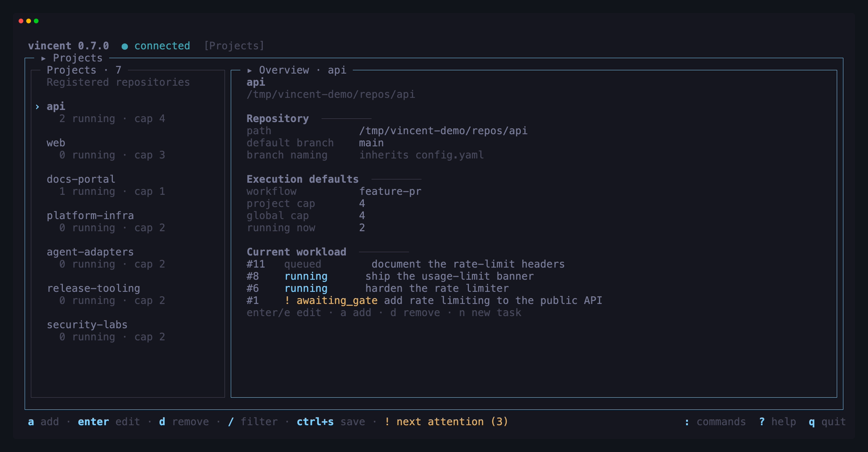Click the green maximize window button

[36, 21]
